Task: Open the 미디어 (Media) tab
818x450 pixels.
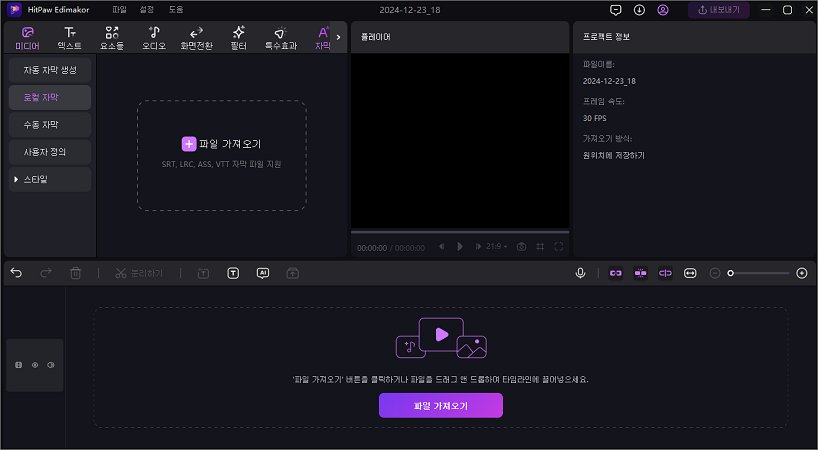Action: (x=27, y=38)
